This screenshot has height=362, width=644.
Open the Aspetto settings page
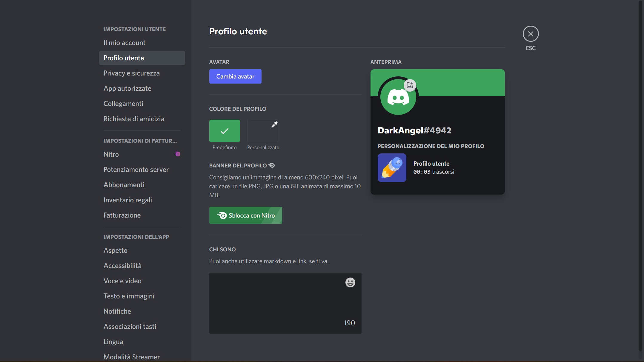116,250
